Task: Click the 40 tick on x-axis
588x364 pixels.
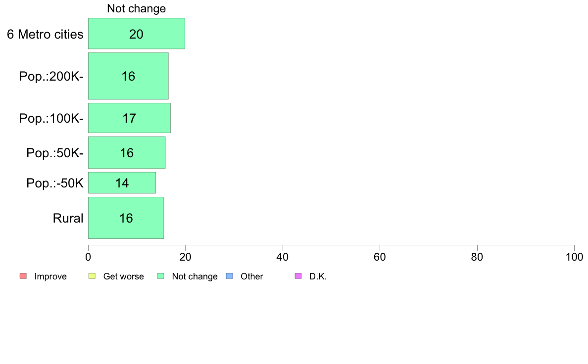Action: point(283,257)
